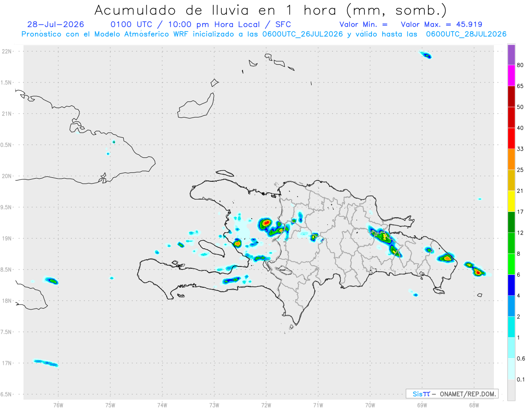
Task: Select the dark green colorbar segment between 12 and 17
Action: (511, 222)
